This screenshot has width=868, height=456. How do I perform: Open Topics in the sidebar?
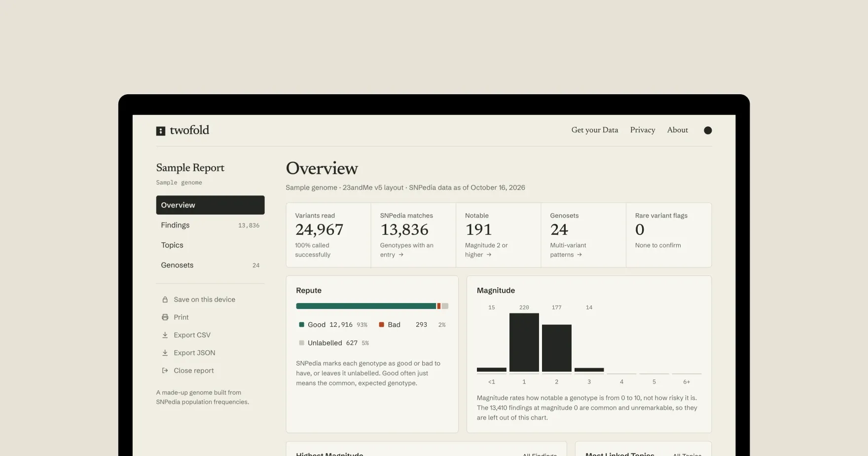tap(210, 245)
